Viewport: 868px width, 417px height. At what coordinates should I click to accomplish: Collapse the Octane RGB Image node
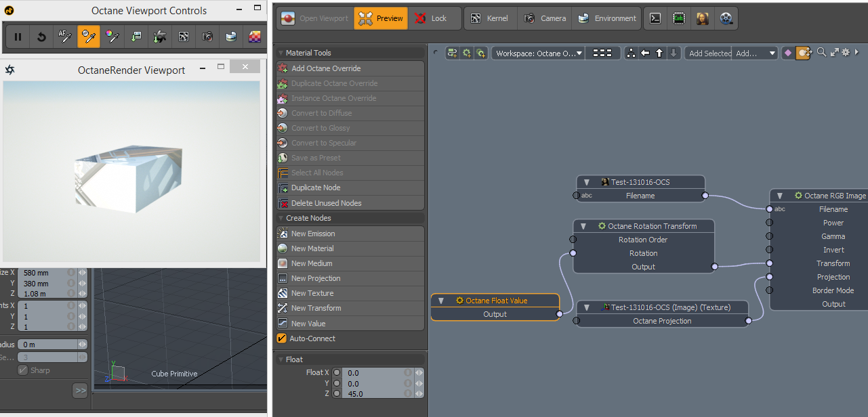(780, 196)
